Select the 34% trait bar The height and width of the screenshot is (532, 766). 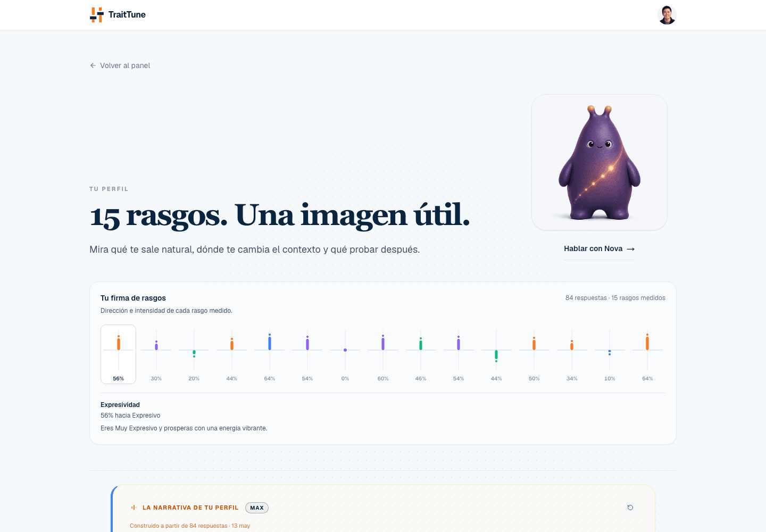pos(572,354)
